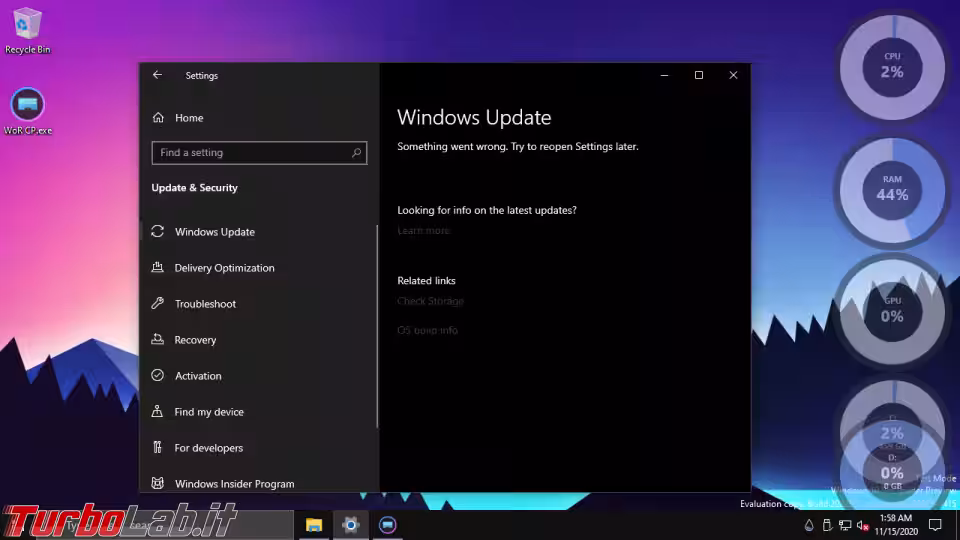Image resolution: width=960 pixels, height=540 pixels.
Task: Click the magnifier icon in Find a setting
Action: (356, 152)
